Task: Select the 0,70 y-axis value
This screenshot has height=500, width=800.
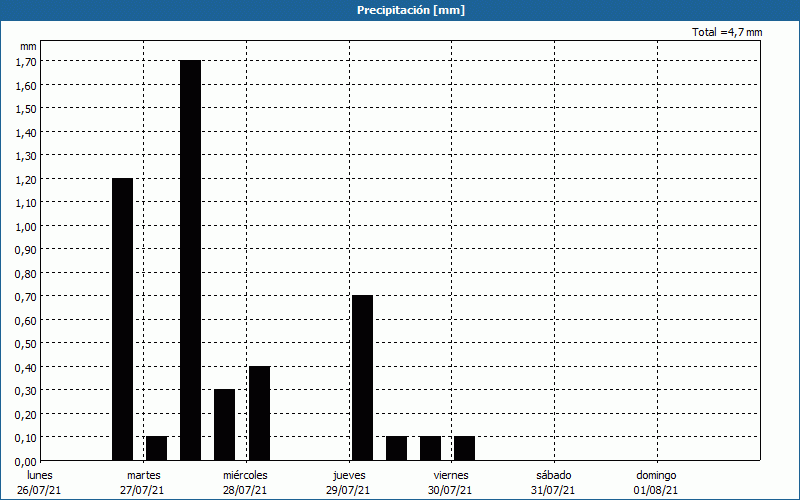Action: [x=26, y=297]
